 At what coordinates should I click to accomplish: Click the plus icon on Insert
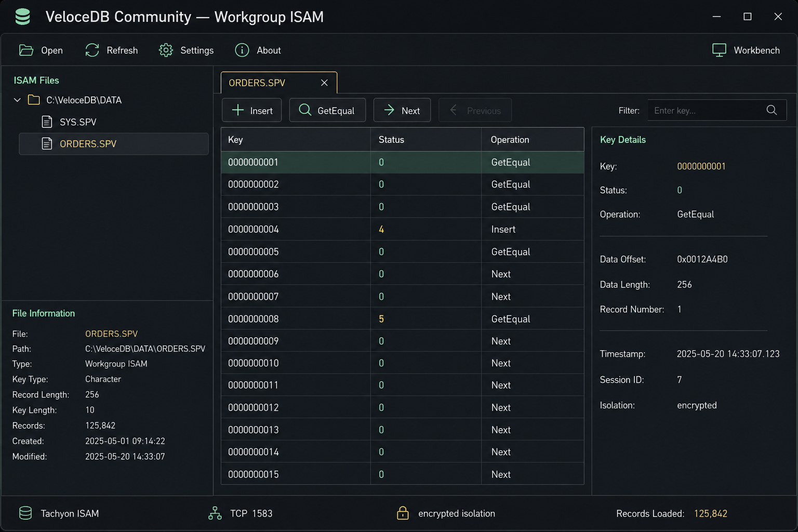pos(238,110)
